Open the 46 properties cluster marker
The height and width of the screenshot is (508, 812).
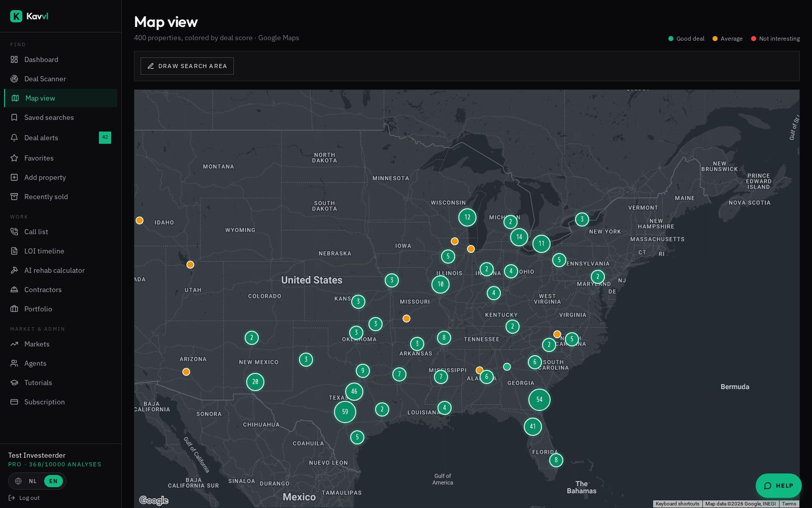coord(354,391)
